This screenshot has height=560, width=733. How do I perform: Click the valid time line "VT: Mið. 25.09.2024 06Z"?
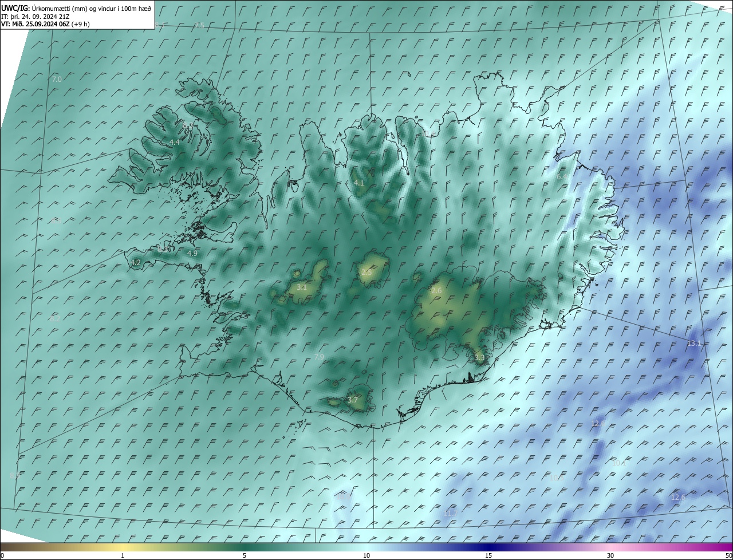36,24
